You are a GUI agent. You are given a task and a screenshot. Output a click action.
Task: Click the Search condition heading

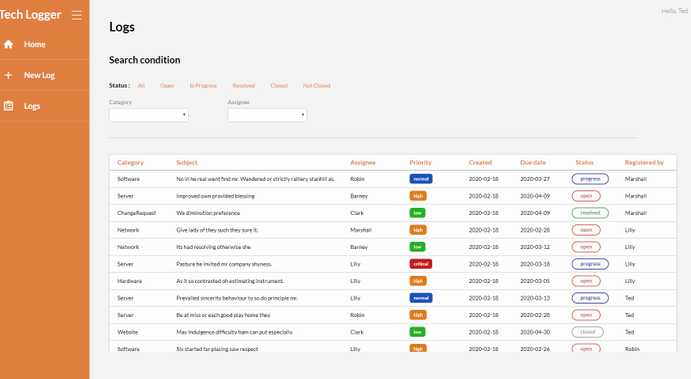coord(145,60)
